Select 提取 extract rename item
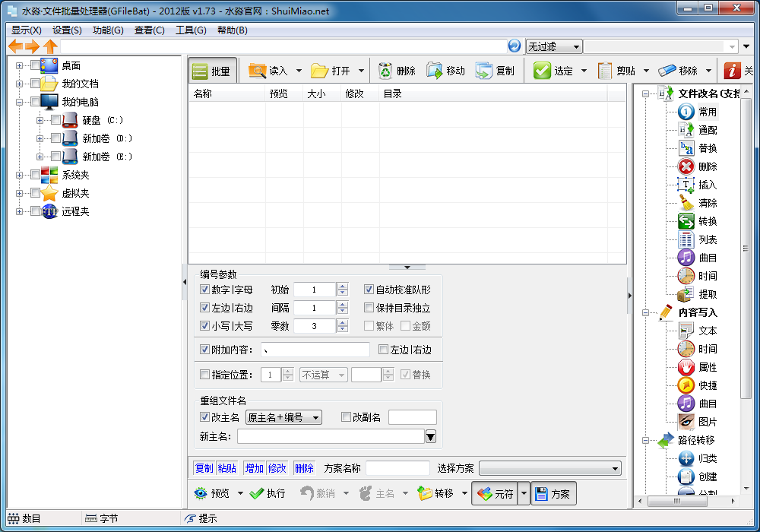This screenshot has height=532, width=760. tap(708, 294)
